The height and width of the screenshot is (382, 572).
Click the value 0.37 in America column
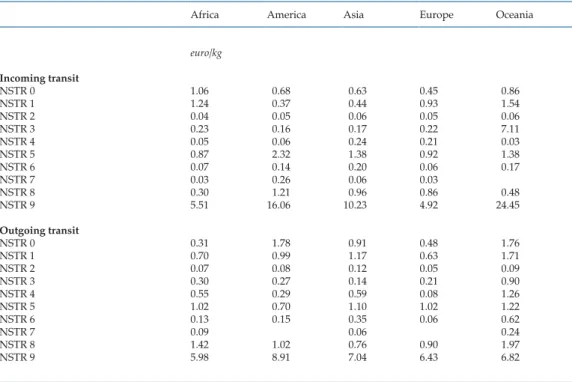click(281, 104)
